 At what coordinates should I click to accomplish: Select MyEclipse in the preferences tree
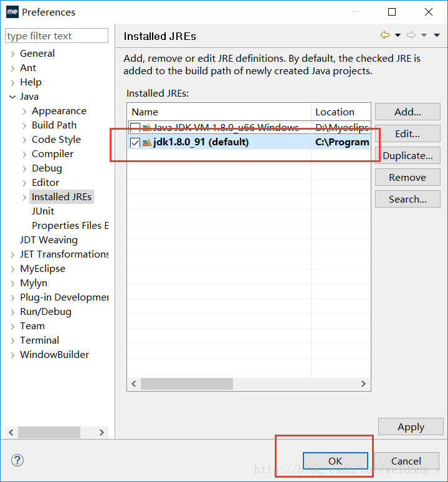[x=42, y=269]
